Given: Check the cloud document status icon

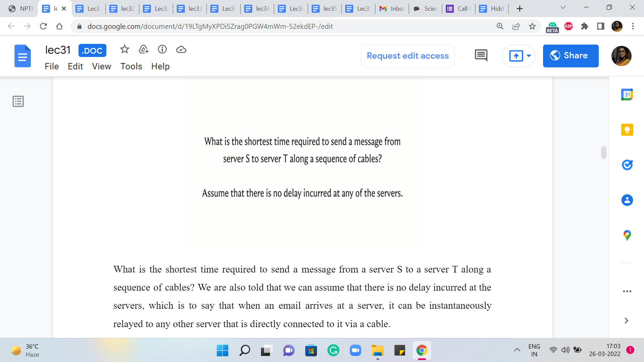Looking at the screenshot, I should [181, 50].
